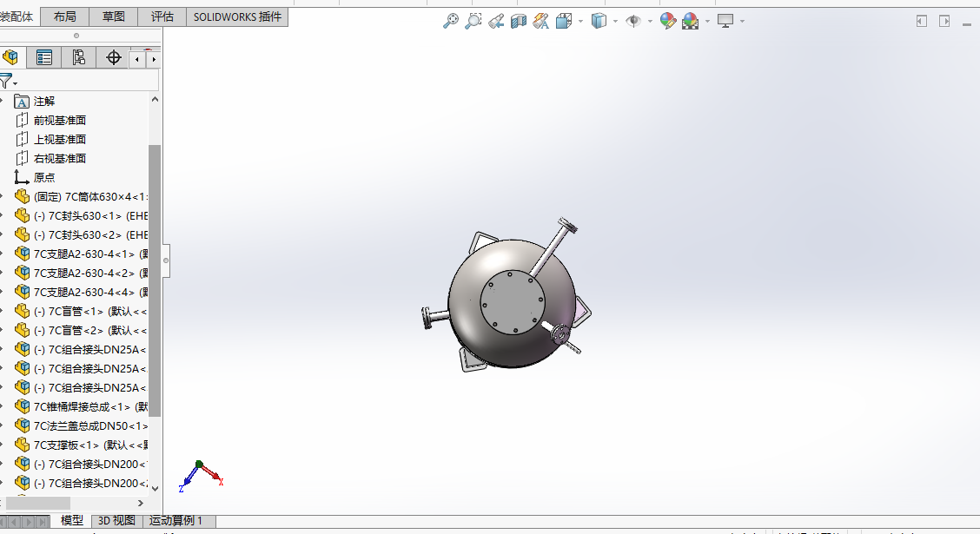Open ConfigurationManager tab icon

click(79, 57)
